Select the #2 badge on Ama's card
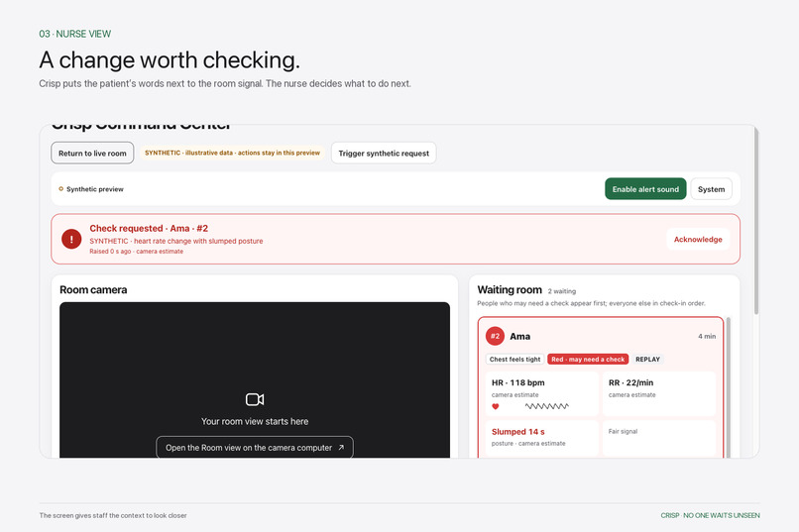This screenshot has width=799, height=532. pos(495,336)
